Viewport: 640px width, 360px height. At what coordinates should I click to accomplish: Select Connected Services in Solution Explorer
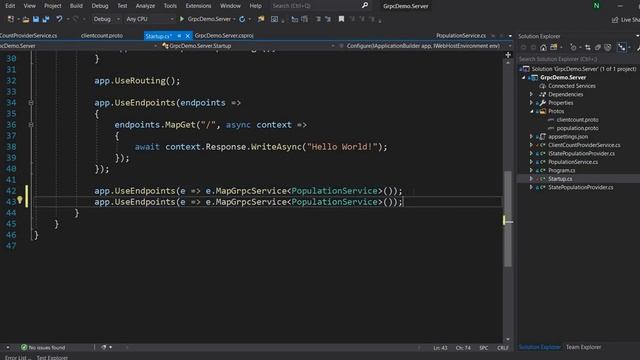[571, 86]
